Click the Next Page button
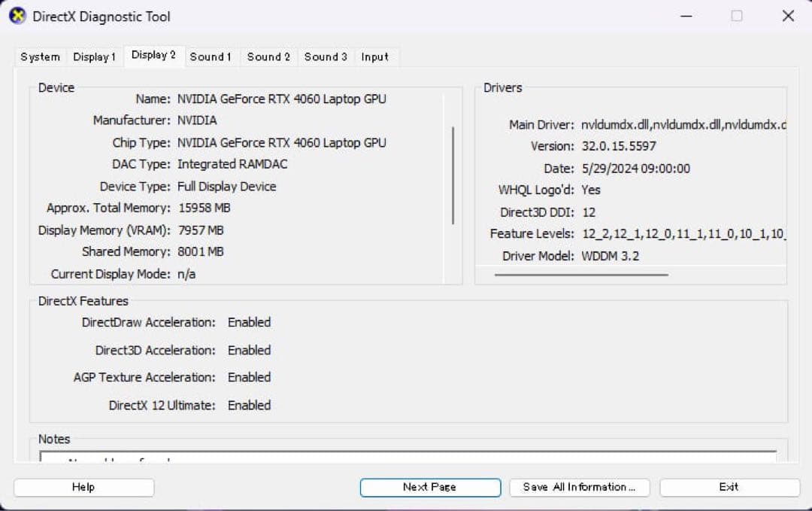This screenshot has height=511, width=812. coord(429,487)
